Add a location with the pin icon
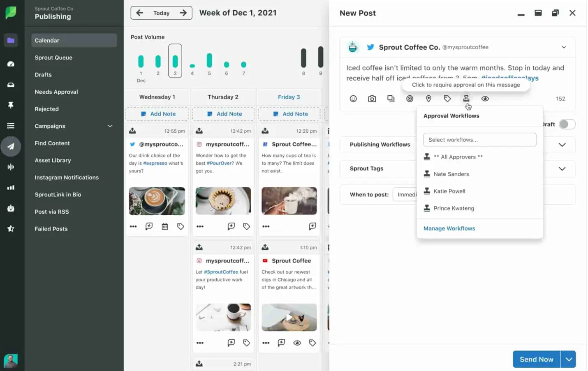 428,99
